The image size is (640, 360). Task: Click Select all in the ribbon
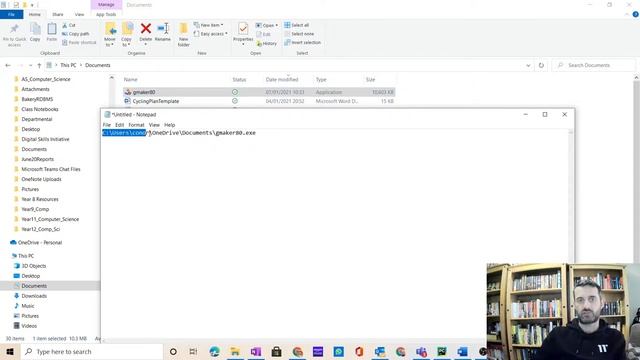pos(297,25)
